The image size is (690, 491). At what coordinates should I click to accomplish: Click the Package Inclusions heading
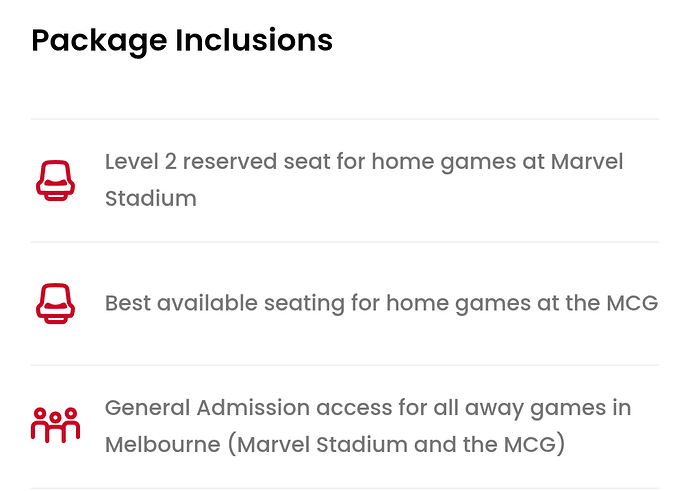182,41
